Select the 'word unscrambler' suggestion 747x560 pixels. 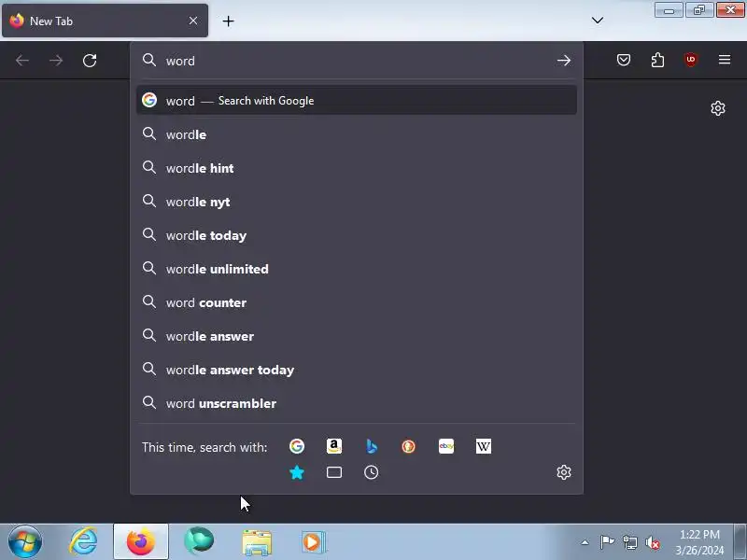(357, 403)
